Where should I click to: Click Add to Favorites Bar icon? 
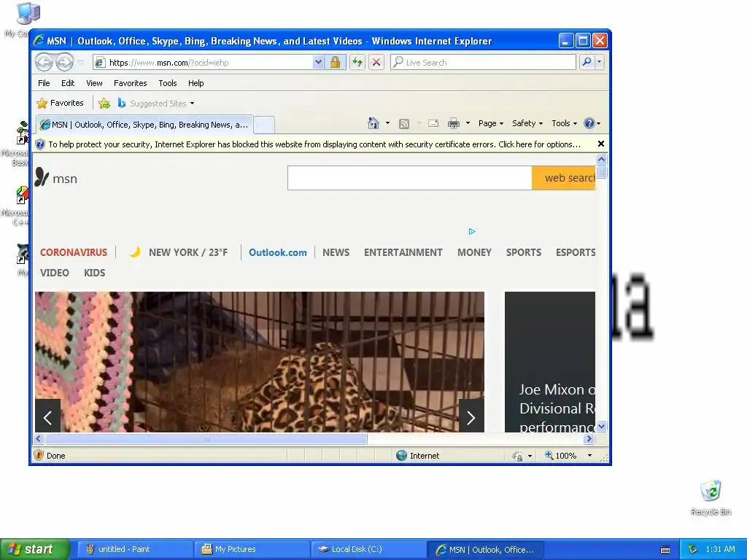pos(104,103)
